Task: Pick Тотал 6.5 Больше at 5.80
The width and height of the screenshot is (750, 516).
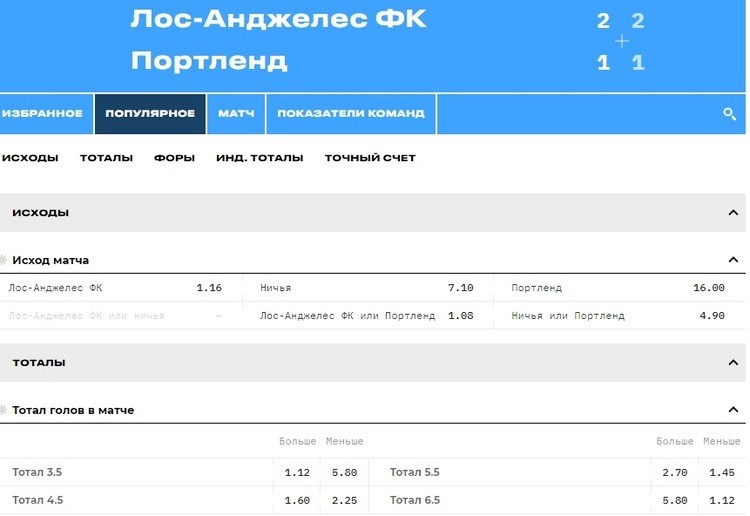Action: [x=674, y=500]
